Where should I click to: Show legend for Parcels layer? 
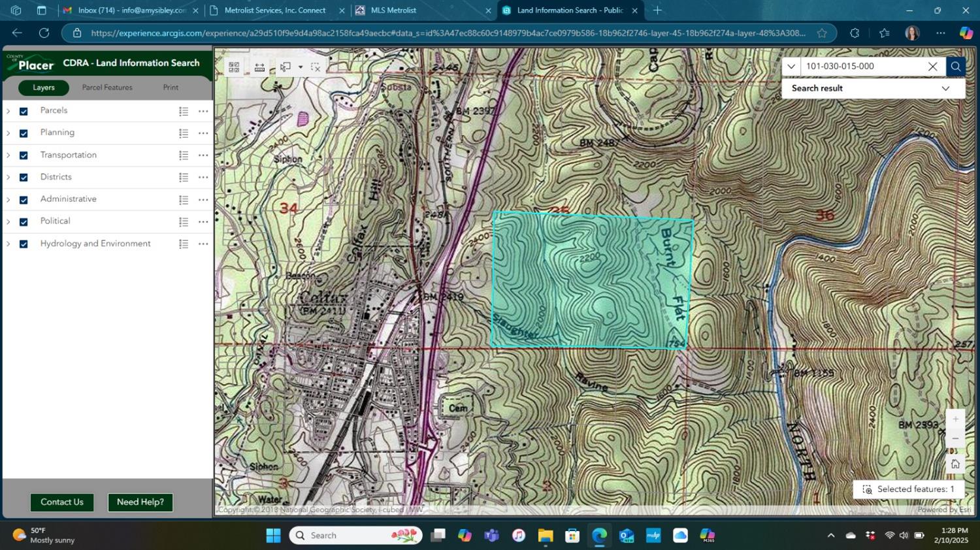tap(184, 112)
